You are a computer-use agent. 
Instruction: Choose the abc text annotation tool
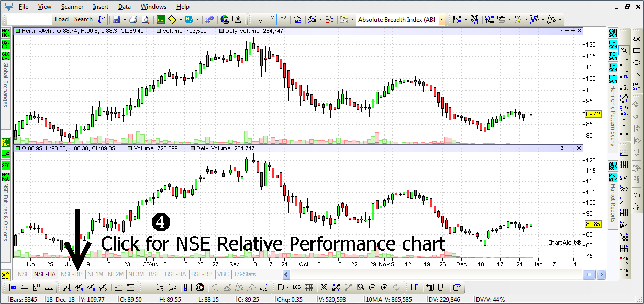click(637, 38)
